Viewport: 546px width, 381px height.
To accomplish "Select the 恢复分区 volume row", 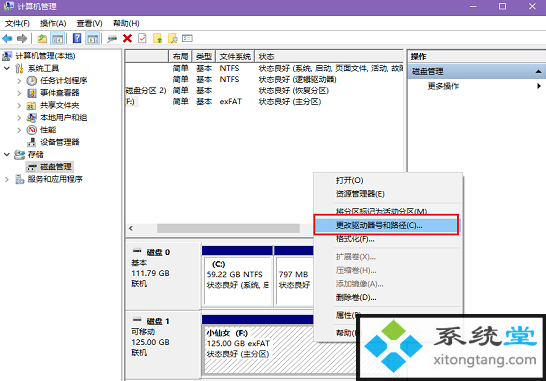I will tap(264, 91).
